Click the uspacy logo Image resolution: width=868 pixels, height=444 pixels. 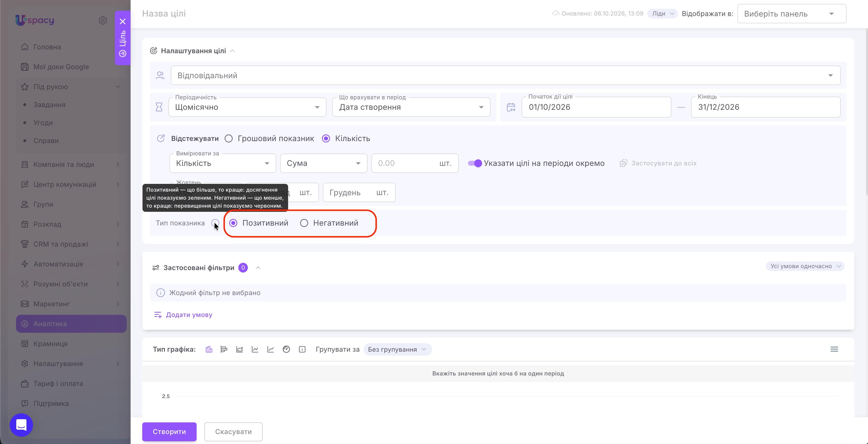[x=34, y=20]
